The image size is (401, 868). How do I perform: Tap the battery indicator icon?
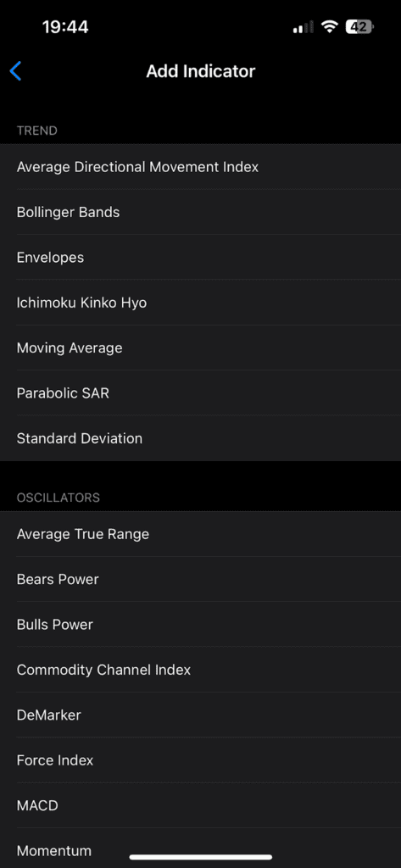[359, 26]
